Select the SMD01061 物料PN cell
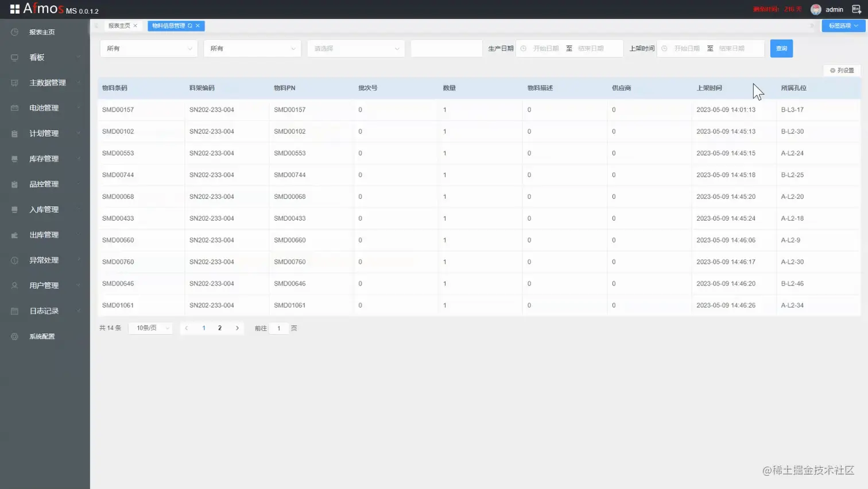This screenshot has width=868, height=489. (x=290, y=305)
